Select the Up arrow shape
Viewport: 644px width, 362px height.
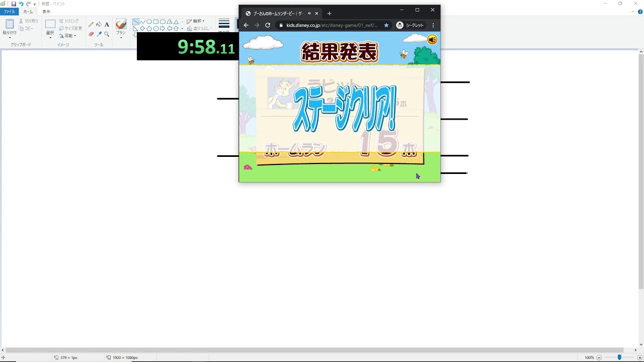pos(176,29)
